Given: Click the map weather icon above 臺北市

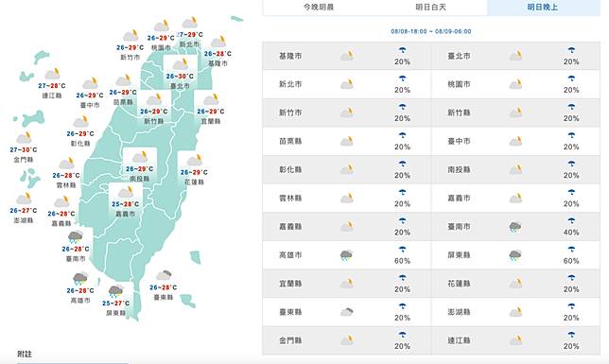Looking at the screenshot, I should tap(181, 64).
